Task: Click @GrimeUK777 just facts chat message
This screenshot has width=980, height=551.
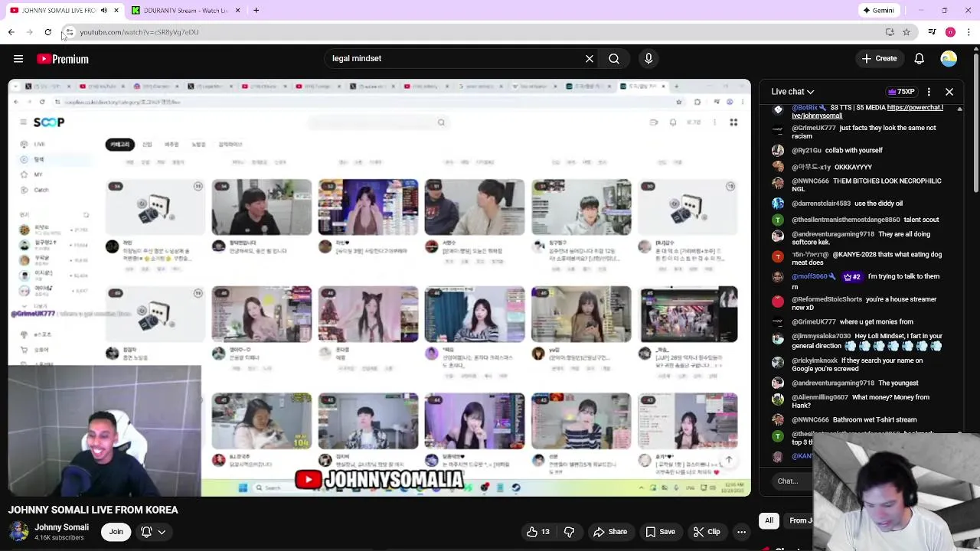Action: coord(864,132)
